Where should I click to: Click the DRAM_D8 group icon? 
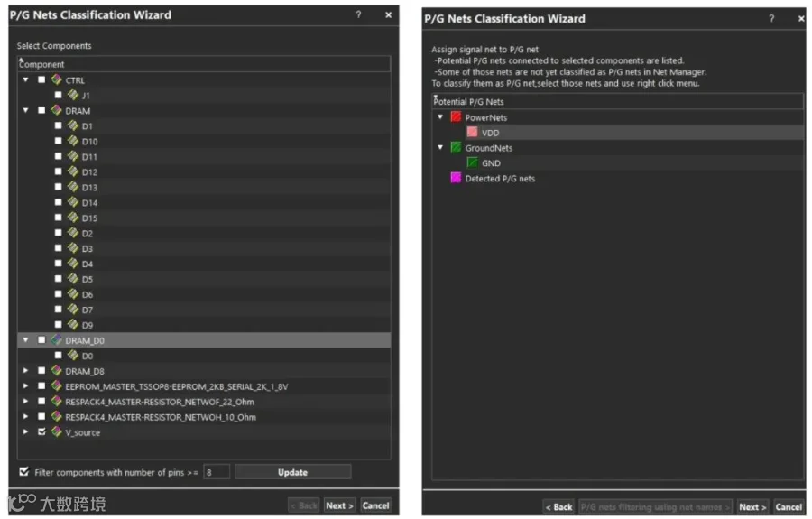click(x=57, y=370)
